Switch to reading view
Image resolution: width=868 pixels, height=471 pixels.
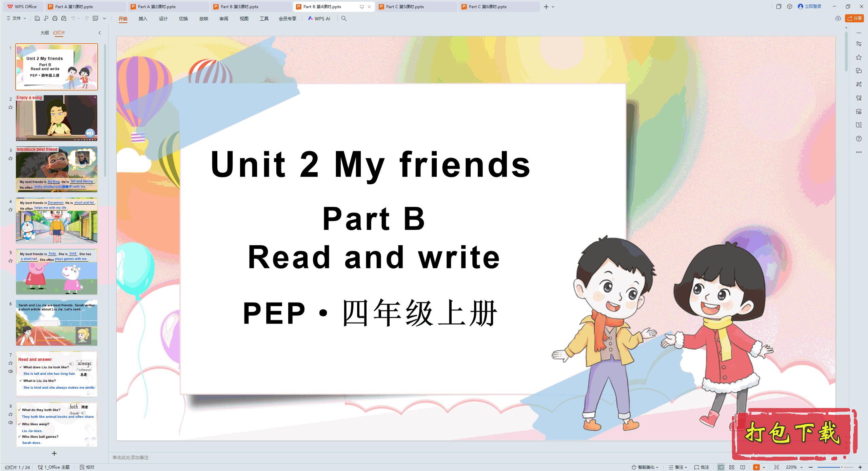click(743, 467)
